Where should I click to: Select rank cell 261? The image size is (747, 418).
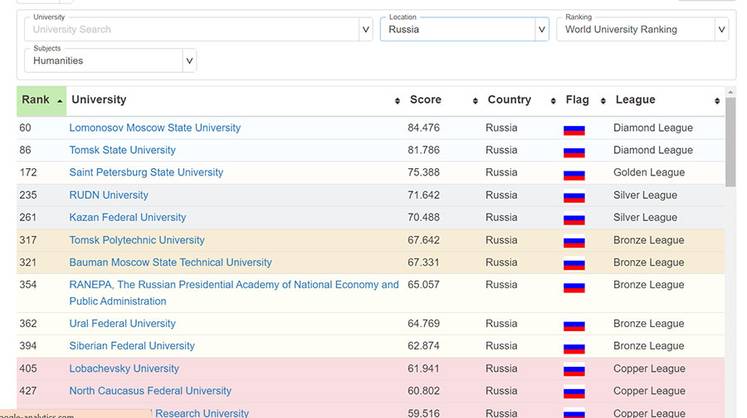coord(28,217)
